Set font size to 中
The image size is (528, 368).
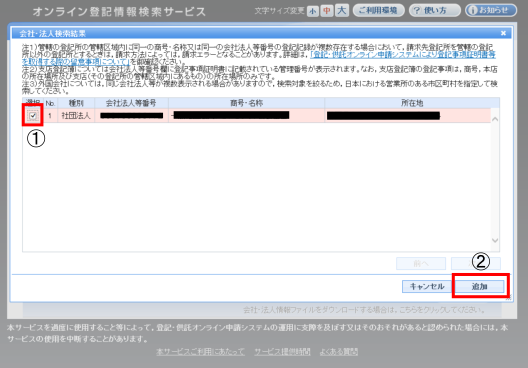tap(327, 11)
